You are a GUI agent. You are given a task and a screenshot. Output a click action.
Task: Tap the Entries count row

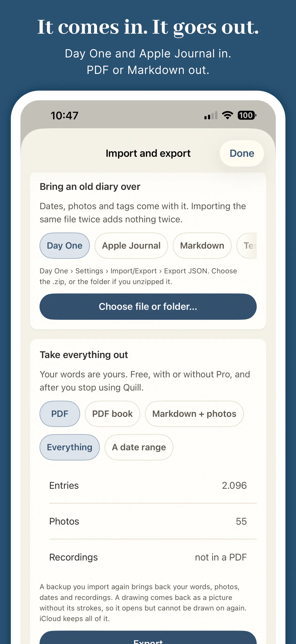148,485
